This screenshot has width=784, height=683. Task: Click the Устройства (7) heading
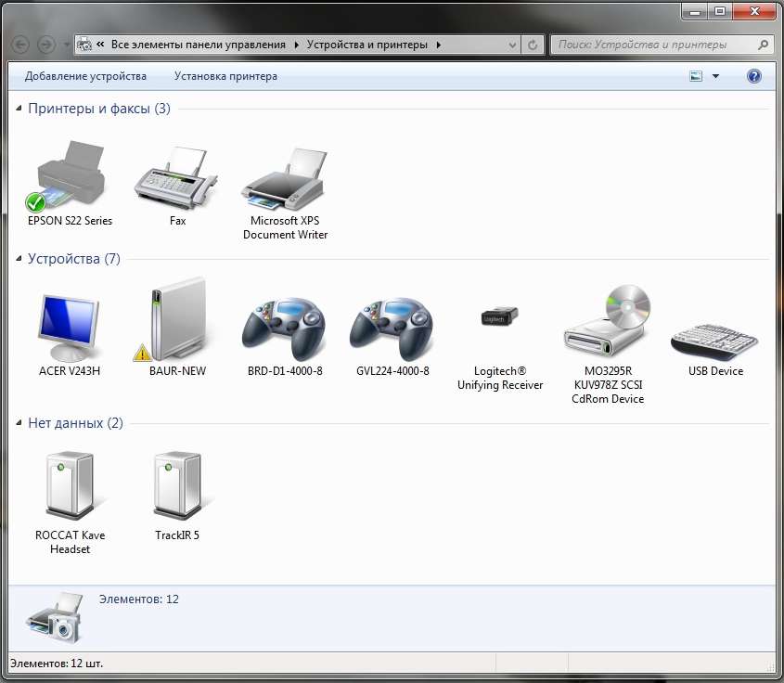(74, 259)
